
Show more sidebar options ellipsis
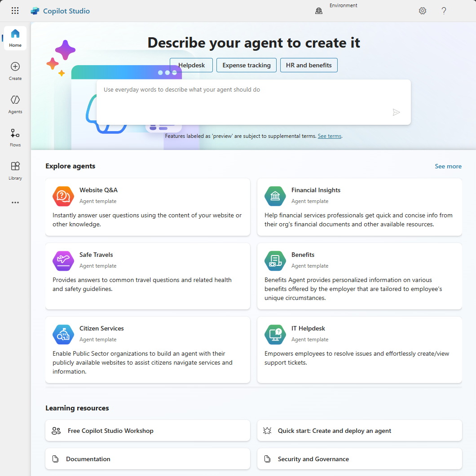(x=15, y=203)
